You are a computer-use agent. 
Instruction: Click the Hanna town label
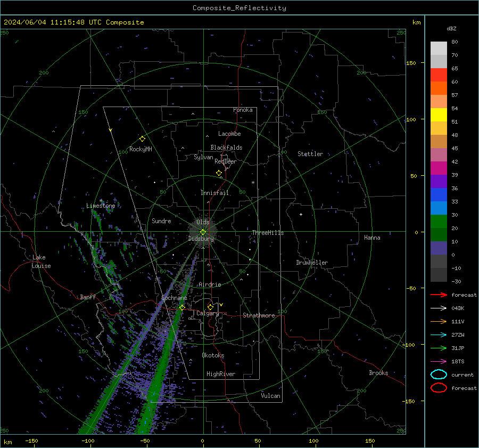click(372, 238)
